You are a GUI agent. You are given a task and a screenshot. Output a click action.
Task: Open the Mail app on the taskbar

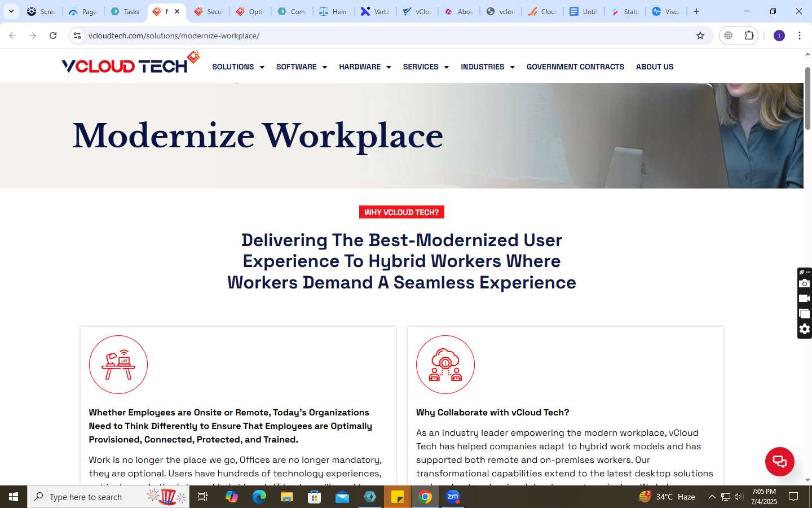(x=342, y=497)
